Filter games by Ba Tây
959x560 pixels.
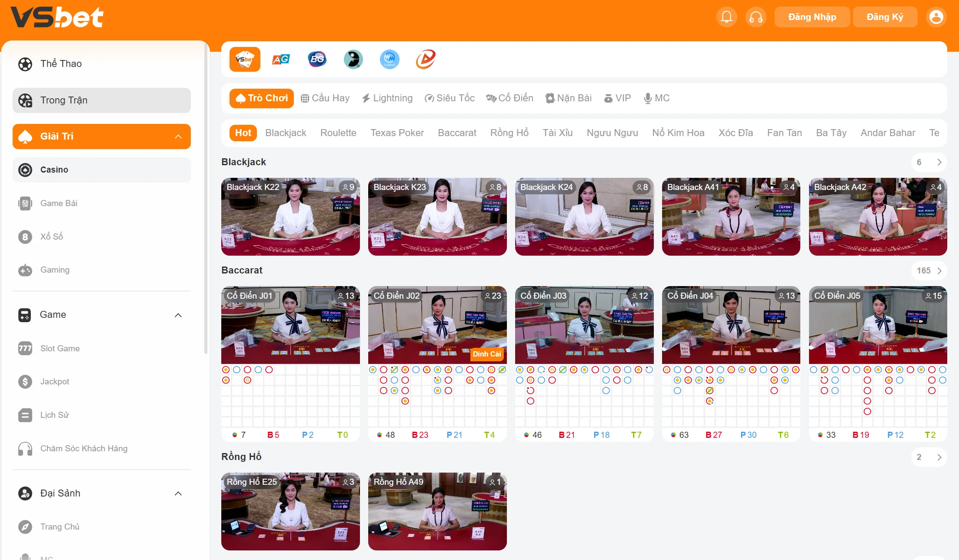click(x=831, y=133)
